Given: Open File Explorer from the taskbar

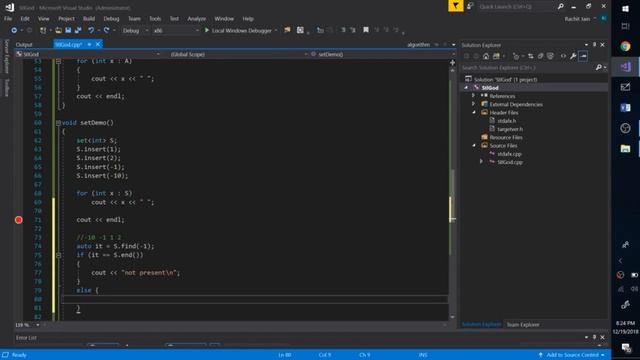Looking at the screenshot, I should click(x=625, y=149).
